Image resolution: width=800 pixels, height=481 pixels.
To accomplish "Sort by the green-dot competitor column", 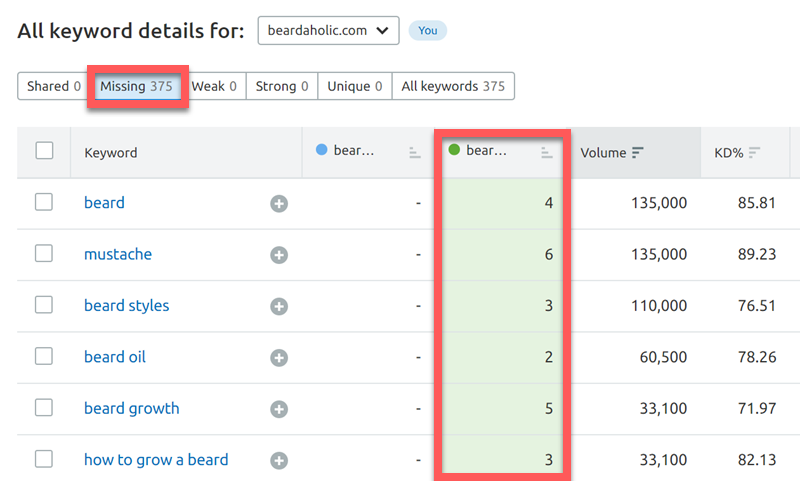I will pos(546,153).
